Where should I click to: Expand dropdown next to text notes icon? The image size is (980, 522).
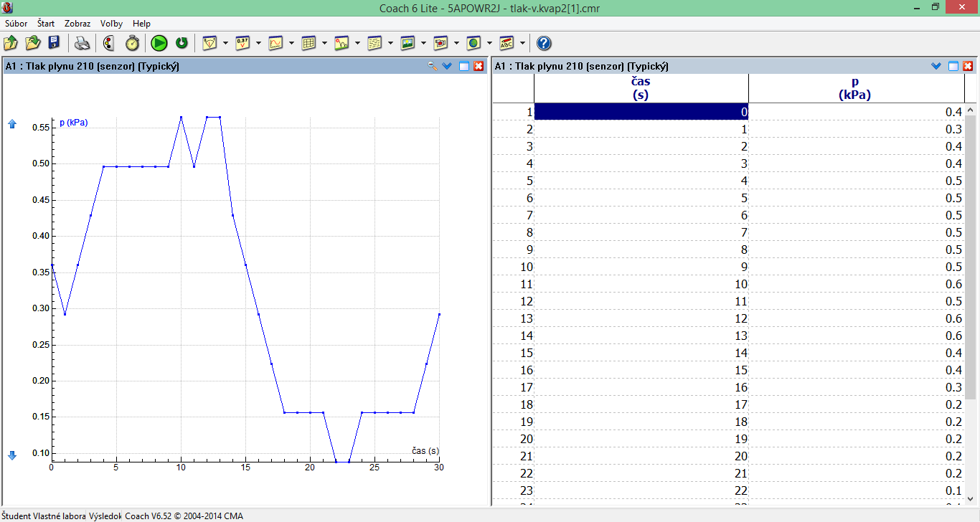(390, 43)
